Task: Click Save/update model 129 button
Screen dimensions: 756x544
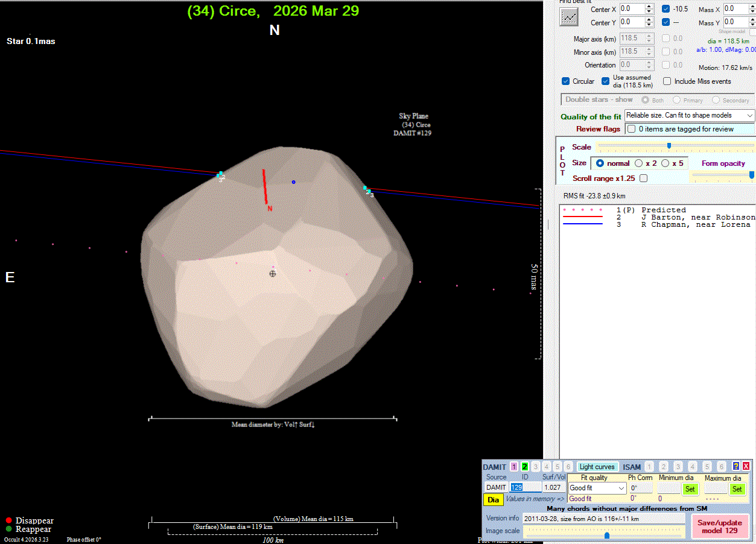Action: (x=719, y=527)
